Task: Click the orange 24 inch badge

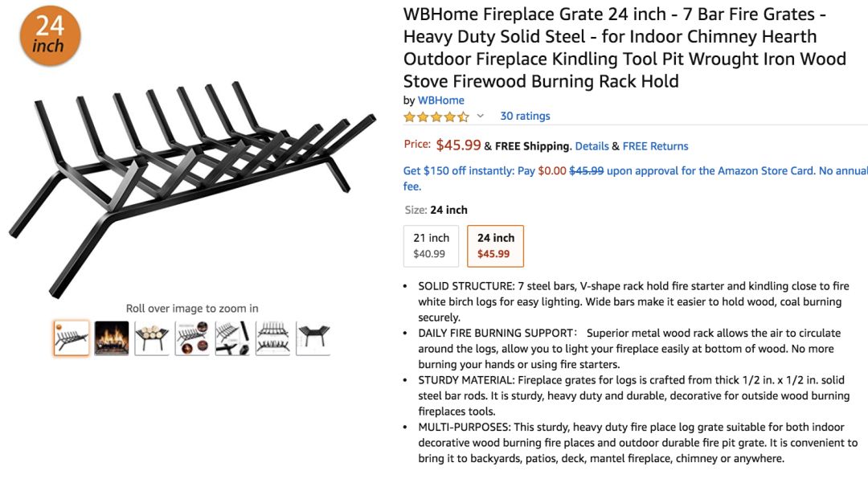Action: pos(50,36)
